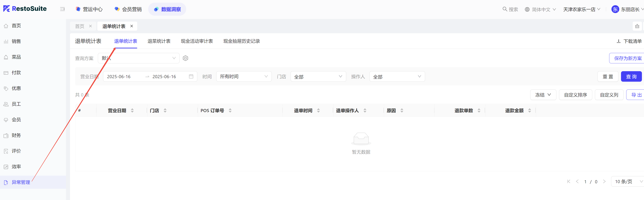
Task: Open the calendar icon in date range
Action: (191, 76)
